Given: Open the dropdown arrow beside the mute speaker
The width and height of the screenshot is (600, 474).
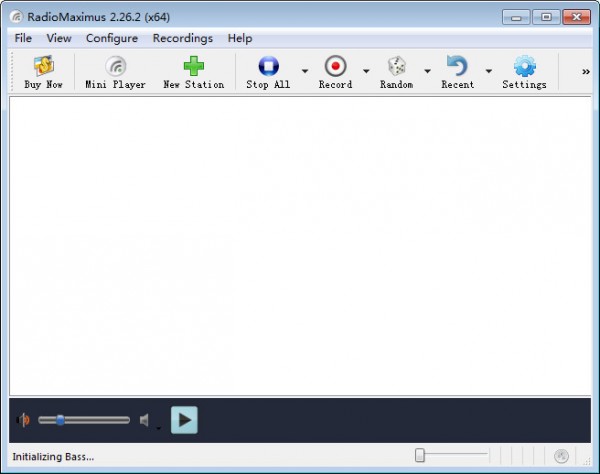Looking at the screenshot, I should pyautogui.click(x=158, y=428).
